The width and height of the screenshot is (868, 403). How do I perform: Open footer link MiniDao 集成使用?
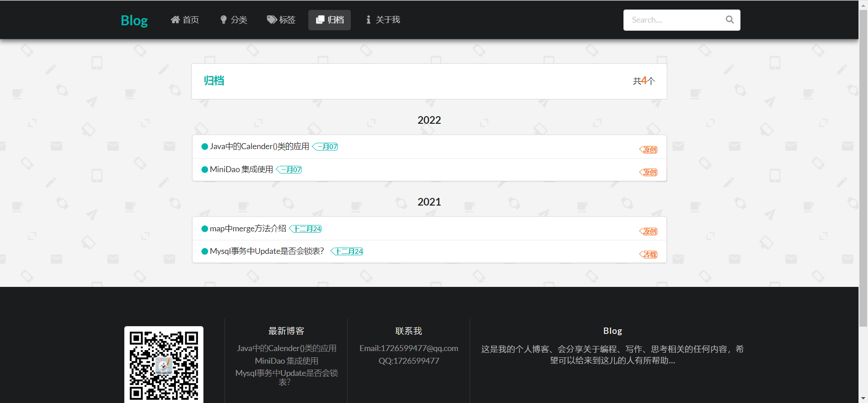(x=287, y=361)
